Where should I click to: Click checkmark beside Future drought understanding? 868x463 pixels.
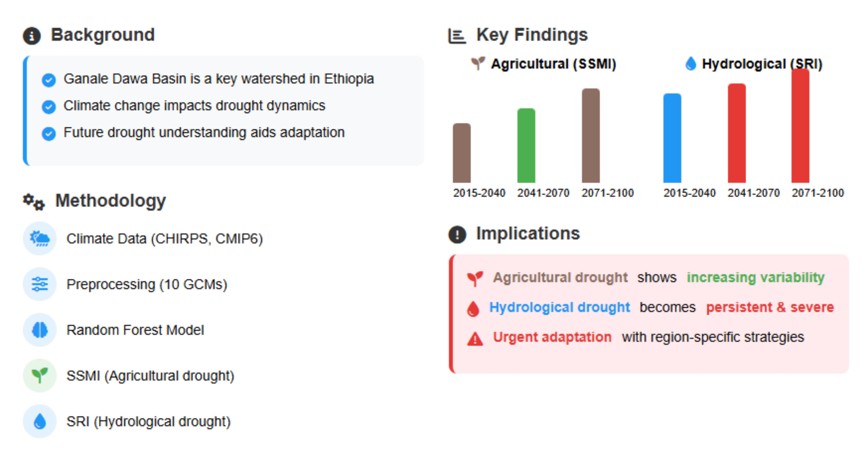tap(49, 134)
